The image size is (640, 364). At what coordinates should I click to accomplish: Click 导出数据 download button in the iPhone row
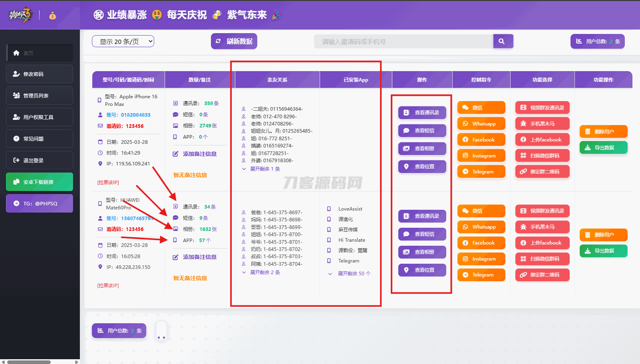point(603,148)
